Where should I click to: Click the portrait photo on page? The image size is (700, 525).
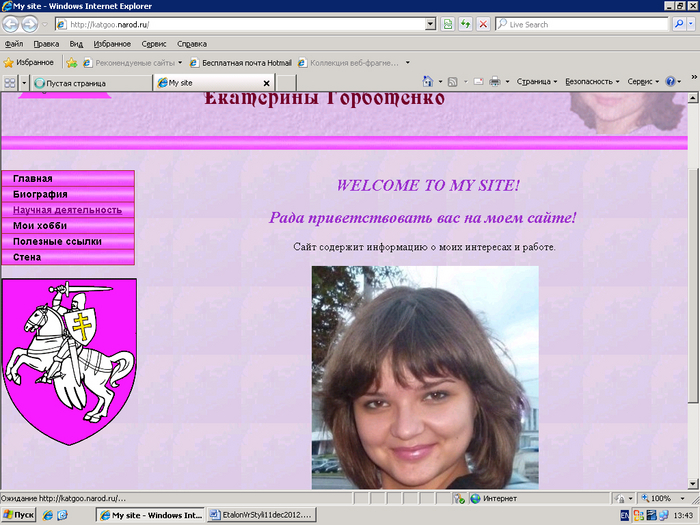pos(425,377)
